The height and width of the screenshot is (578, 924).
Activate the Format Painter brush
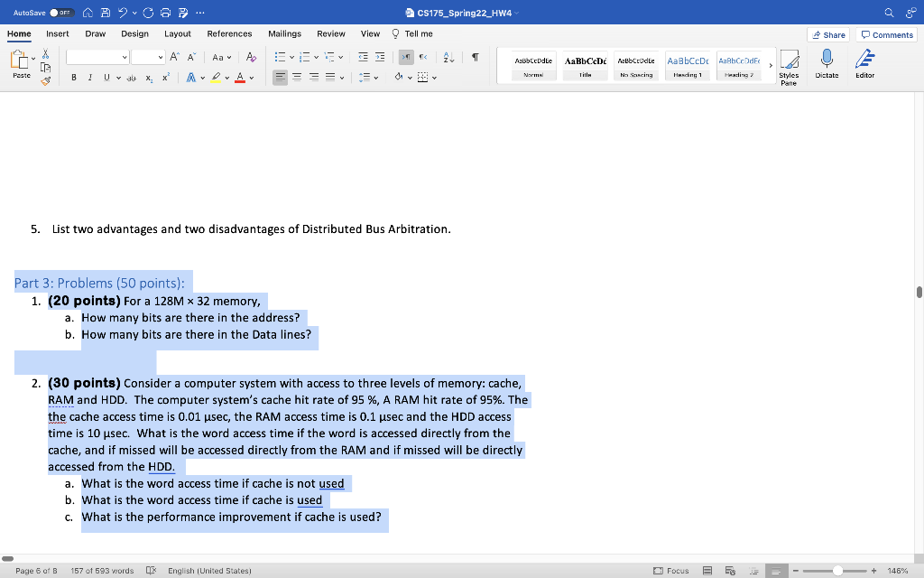click(45, 81)
